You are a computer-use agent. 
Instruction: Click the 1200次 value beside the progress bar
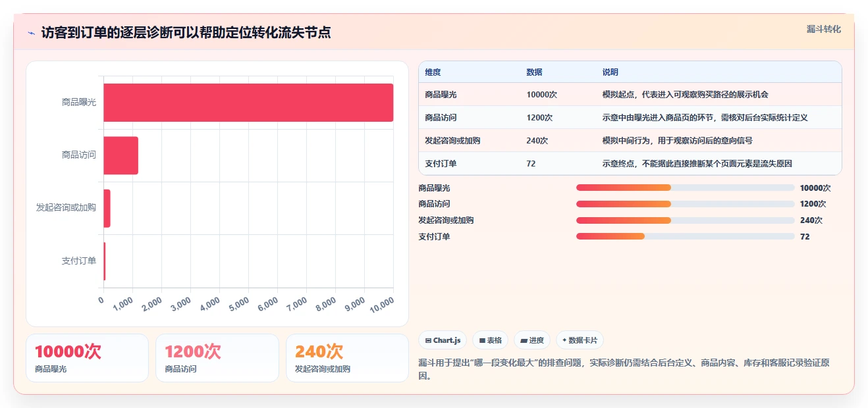[x=813, y=204]
